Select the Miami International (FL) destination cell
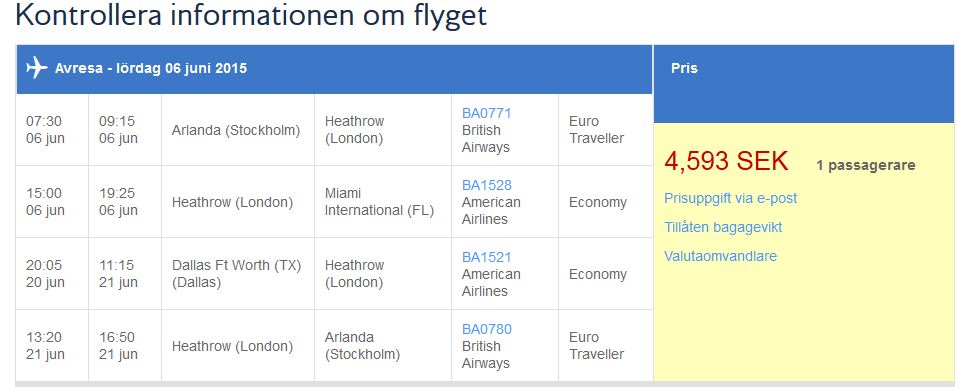The width and height of the screenshot is (957, 387). 379,202
